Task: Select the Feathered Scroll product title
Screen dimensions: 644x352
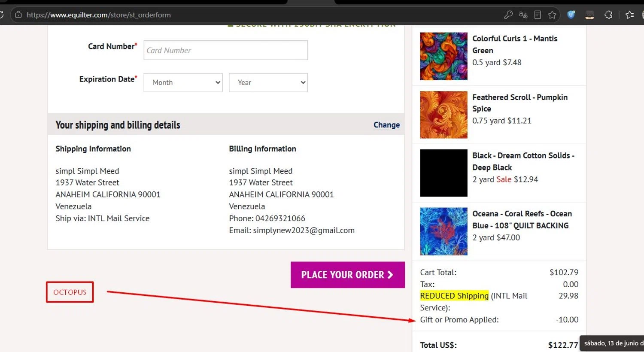Action: pyautogui.click(x=520, y=103)
